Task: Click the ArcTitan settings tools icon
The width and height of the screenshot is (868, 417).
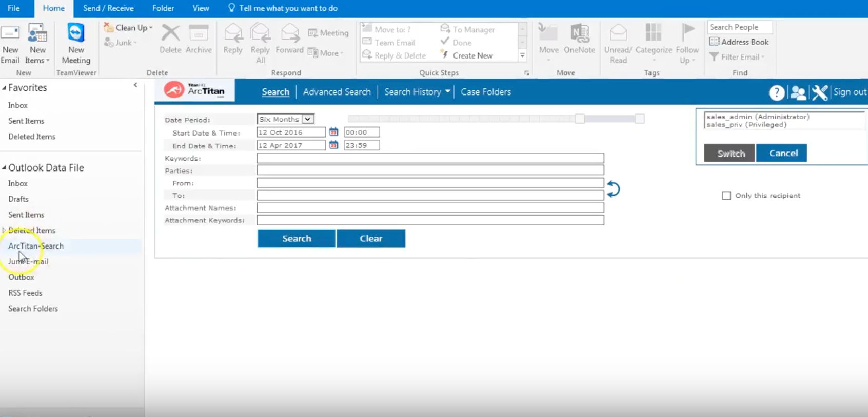Action: point(820,92)
